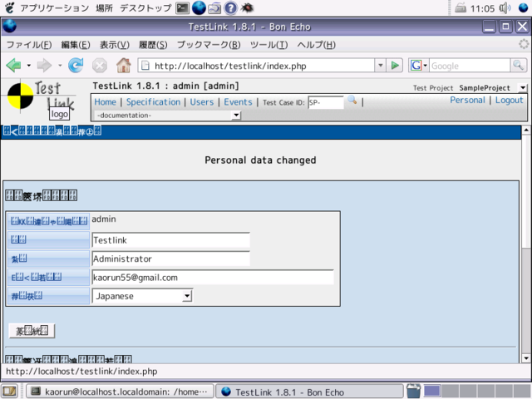Click the email field kaorun55@gmail.com

213,278
